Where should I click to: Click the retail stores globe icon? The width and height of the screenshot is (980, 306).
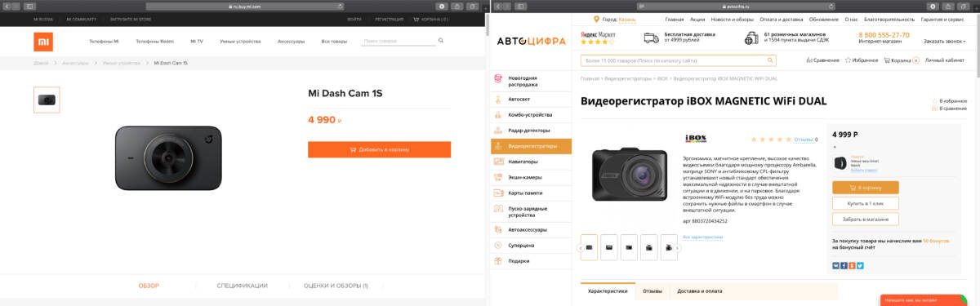click(752, 38)
